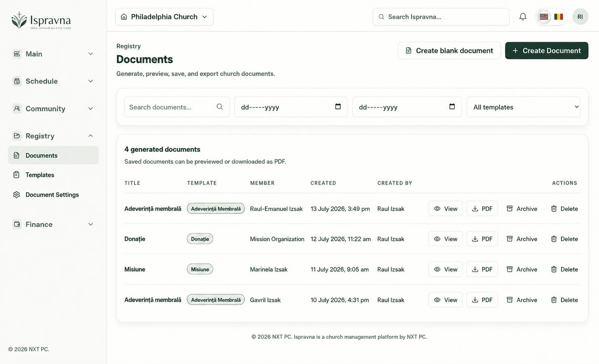
Task: View the Gavril Izsak document
Action: coord(446,300)
